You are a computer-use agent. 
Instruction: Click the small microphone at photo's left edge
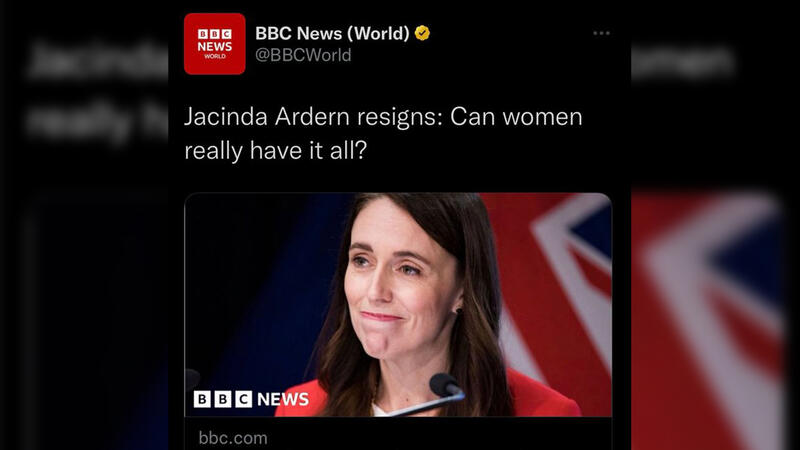pyautogui.click(x=192, y=380)
